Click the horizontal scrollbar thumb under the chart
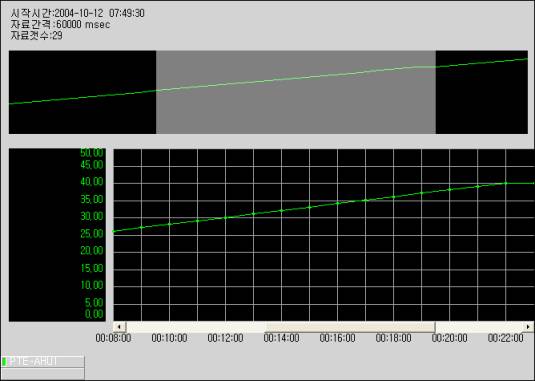This screenshot has height=381, width=535. [350, 326]
